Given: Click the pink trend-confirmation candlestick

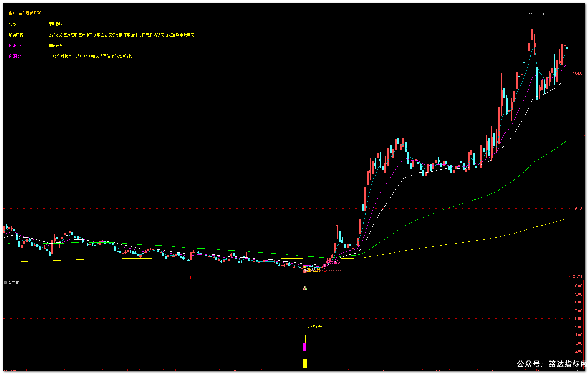Looking at the screenshot, I should (325, 265).
